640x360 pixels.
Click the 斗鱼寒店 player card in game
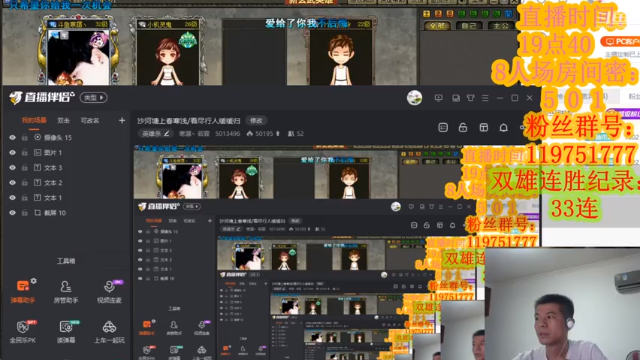[78, 51]
